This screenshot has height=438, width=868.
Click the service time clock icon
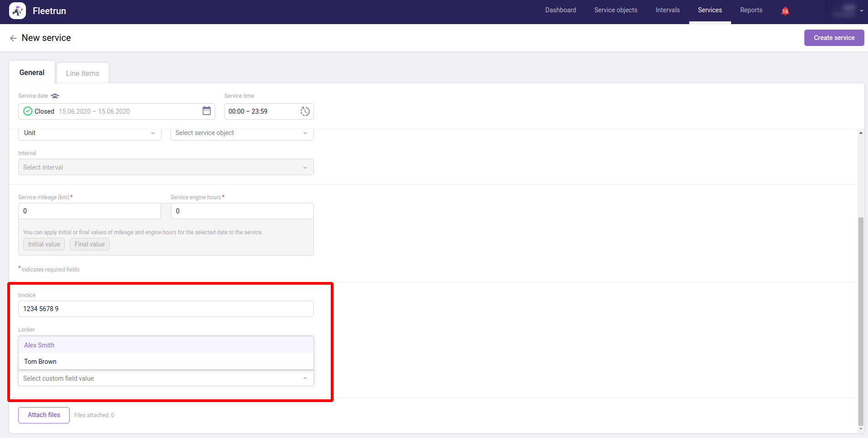coord(305,111)
